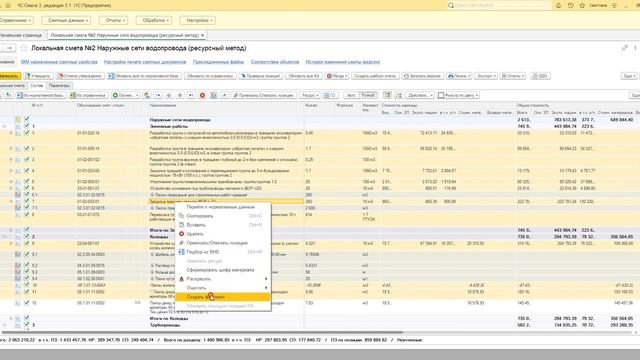The height and width of the screenshot is (360, 640).
Task: Click the Проверка позиций button
Action: 261,76
